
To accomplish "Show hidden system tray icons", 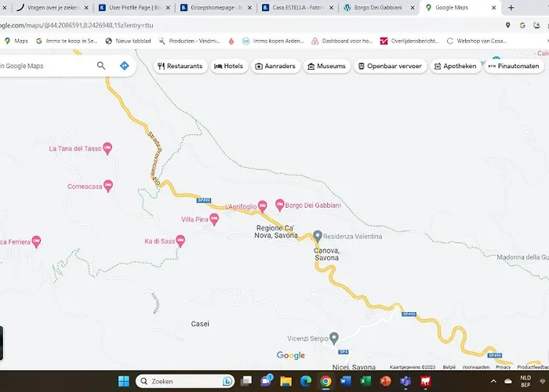I will point(493,381).
